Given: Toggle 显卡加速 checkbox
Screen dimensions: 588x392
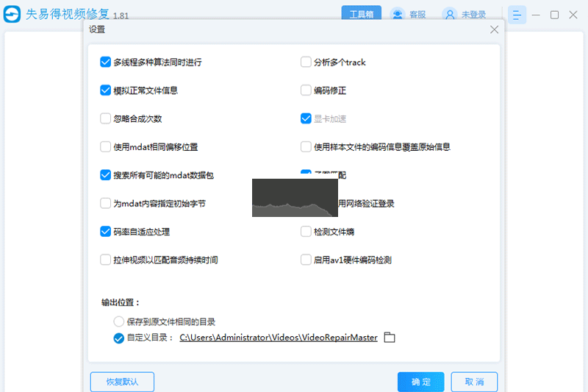Looking at the screenshot, I should click(306, 118).
